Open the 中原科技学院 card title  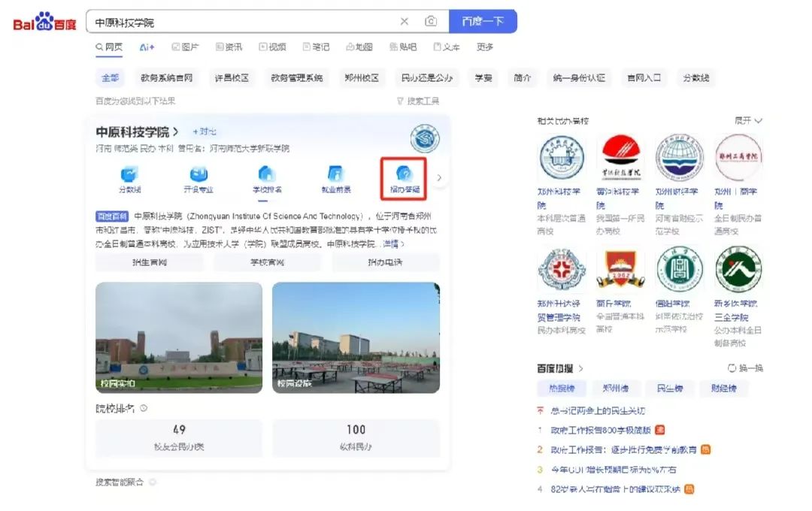pyautogui.click(x=138, y=132)
